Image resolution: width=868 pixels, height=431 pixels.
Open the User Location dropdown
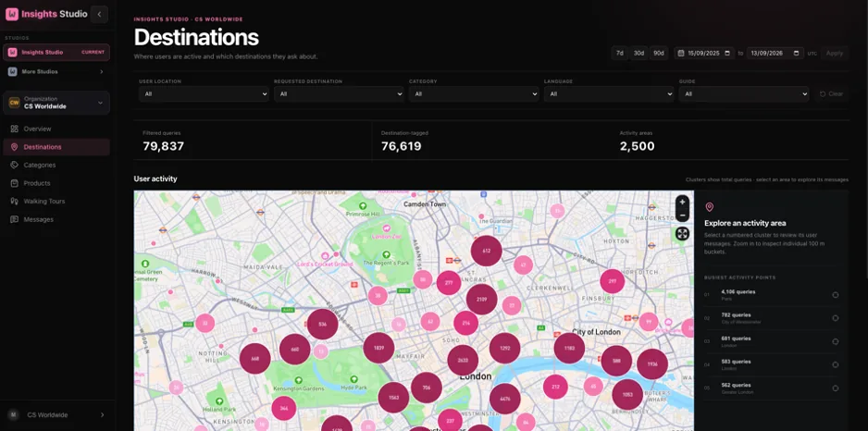204,94
